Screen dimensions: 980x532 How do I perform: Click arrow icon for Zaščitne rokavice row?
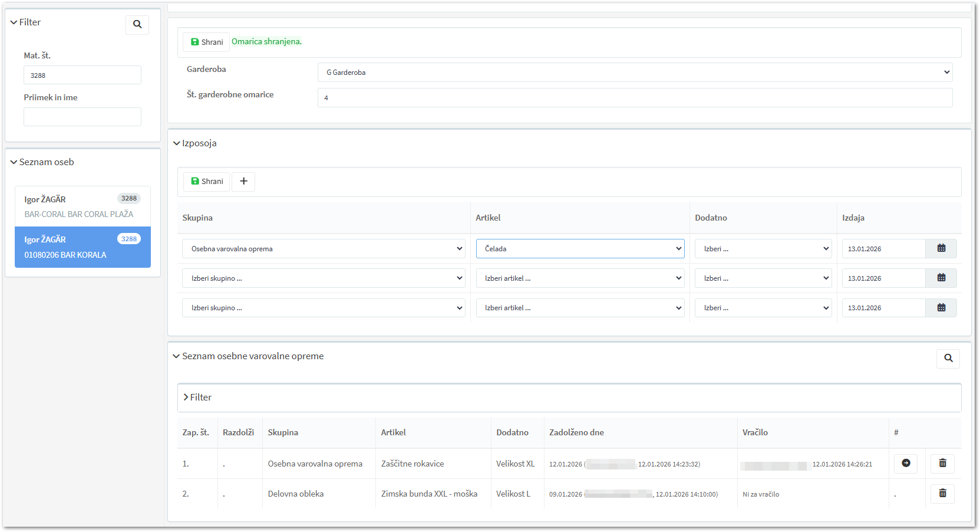click(906, 464)
